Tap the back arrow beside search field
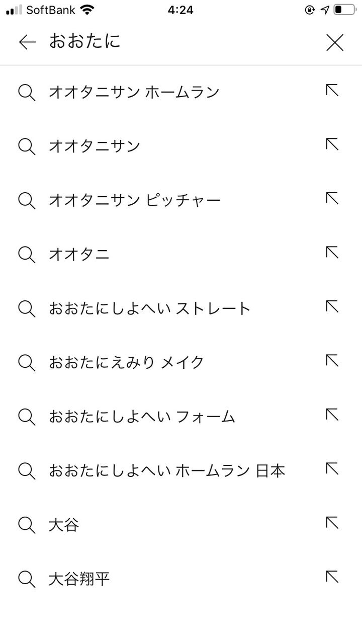Viewport: 362px width, 644px height. click(27, 42)
